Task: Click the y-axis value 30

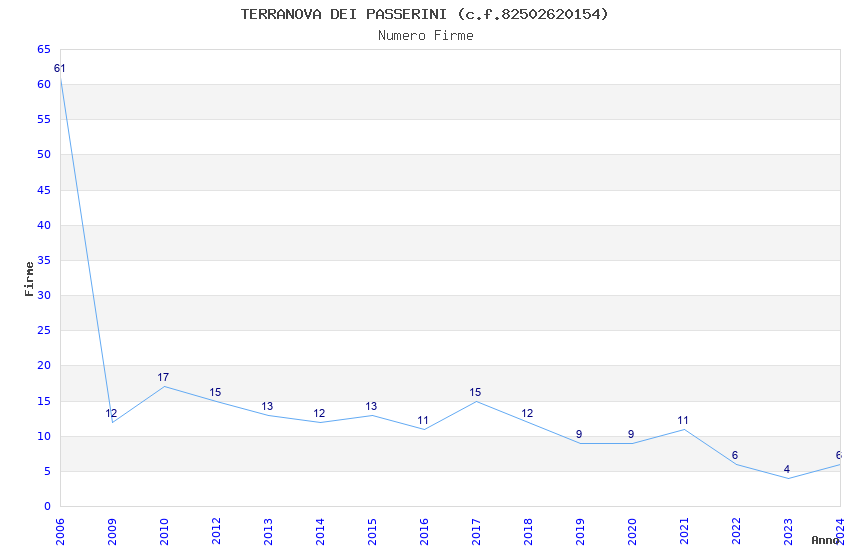Action: pos(44,295)
